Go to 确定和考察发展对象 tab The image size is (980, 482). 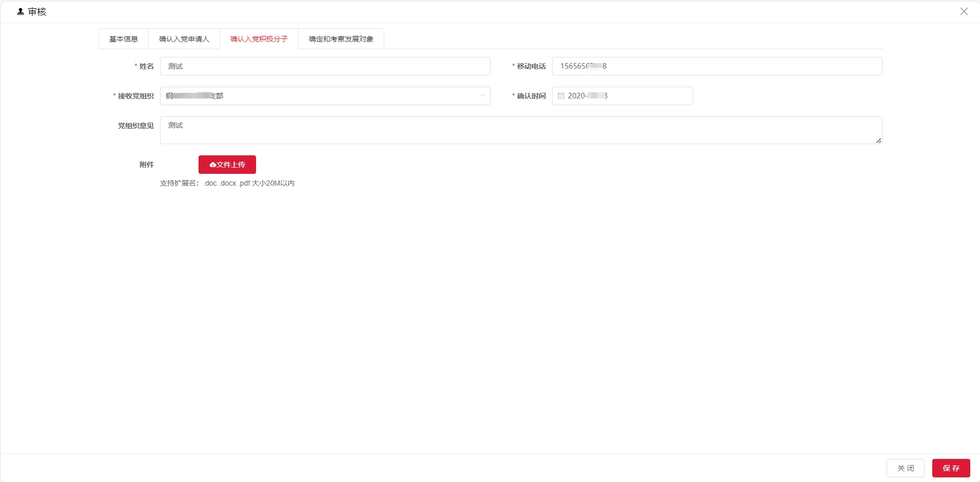pos(341,39)
